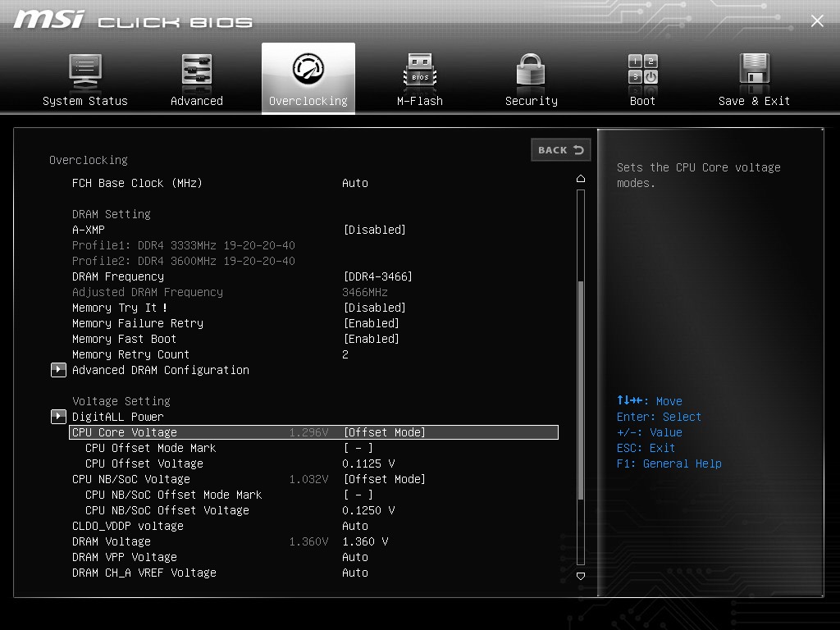Select the A-XMP row label
The image size is (840, 630).
[89, 230]
